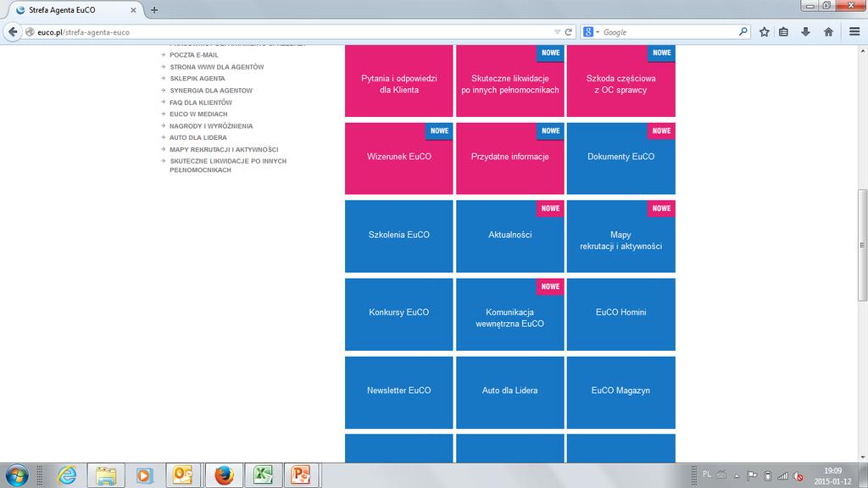This screenshot has width=868, height=488.
Task: Open a new browser tab with plus
Action: point(154,10)
